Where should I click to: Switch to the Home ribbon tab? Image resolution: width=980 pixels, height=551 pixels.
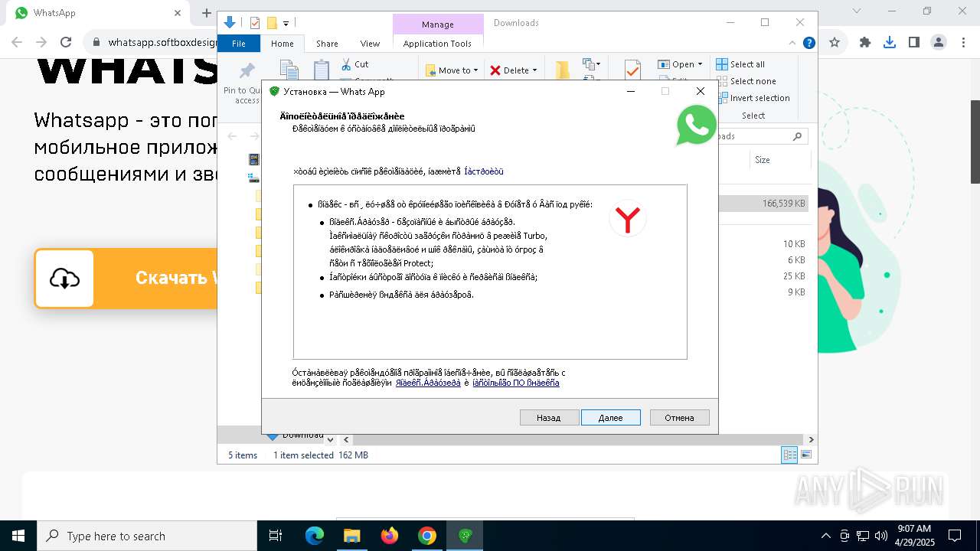tap(283, 44)
